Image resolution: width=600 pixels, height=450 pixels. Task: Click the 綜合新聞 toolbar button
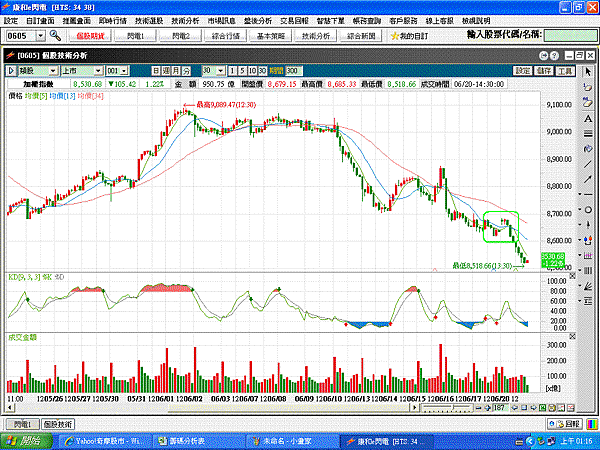click(x=361, y=36)
